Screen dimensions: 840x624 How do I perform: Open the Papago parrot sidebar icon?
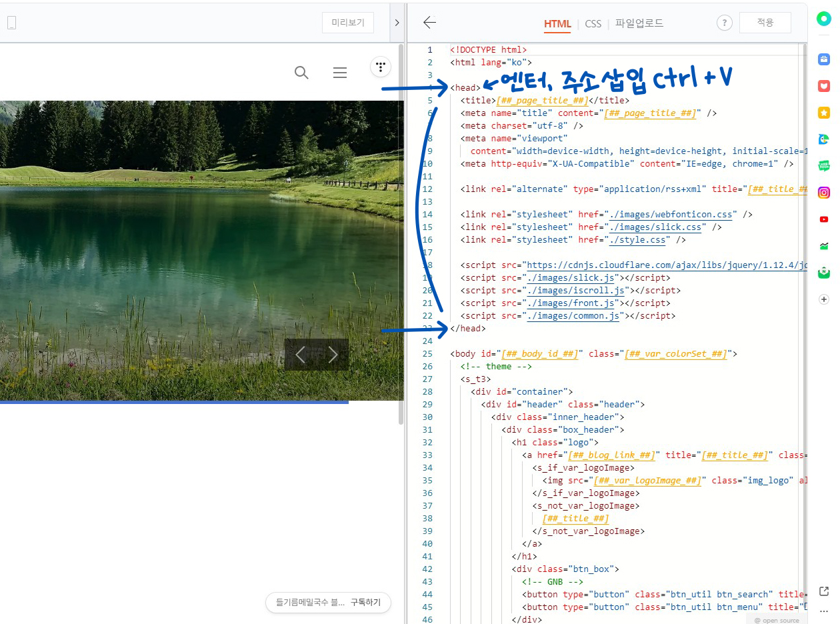[824, 139]
